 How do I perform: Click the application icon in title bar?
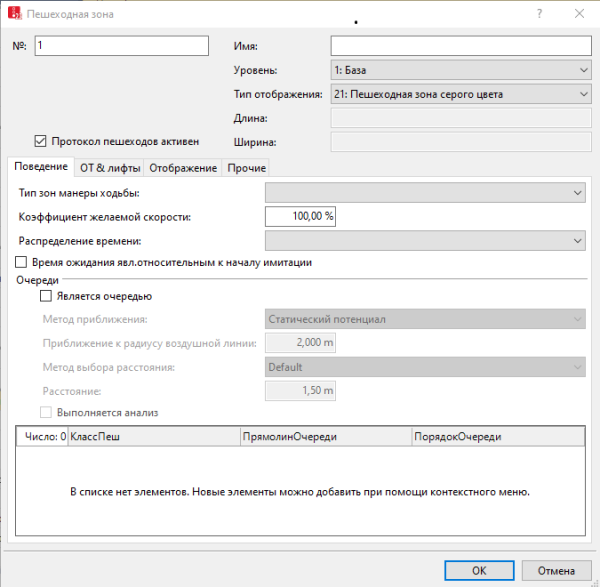16,14
